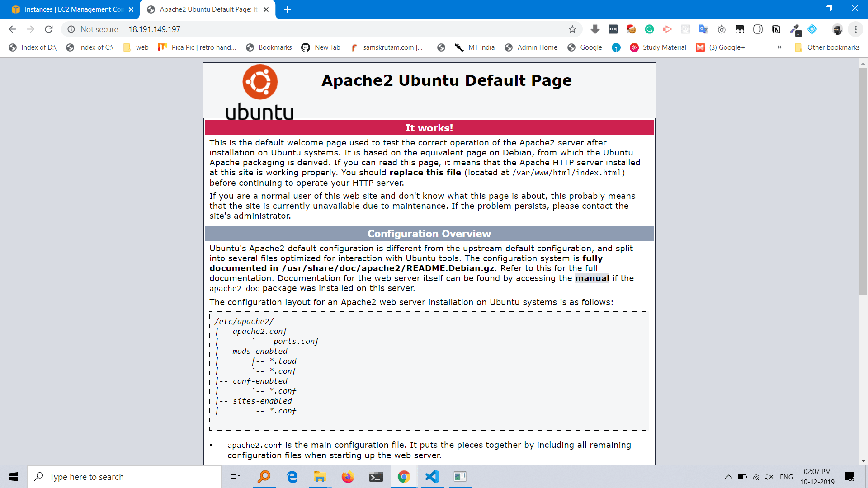Switch to the Instances EC2 Management Console tab
Image resolution: width=868 pixels, height=488 pixels.
(68, 9)
